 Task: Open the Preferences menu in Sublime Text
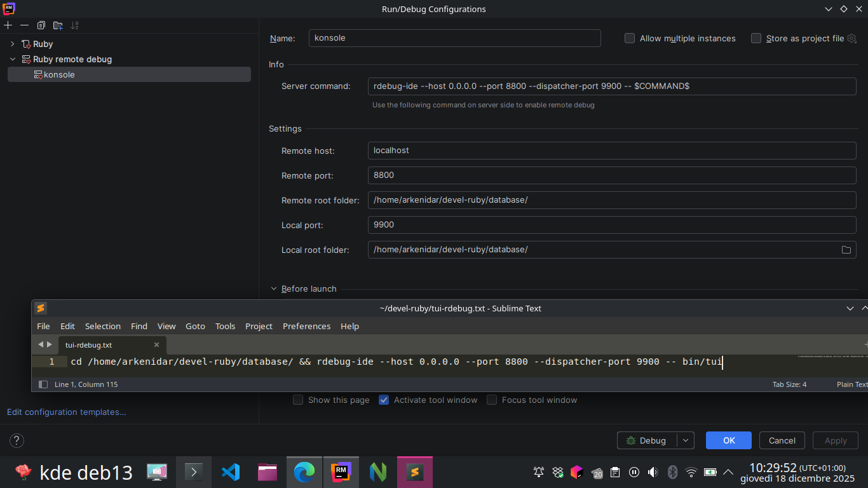pyautogui.click(x=306, y=326)
